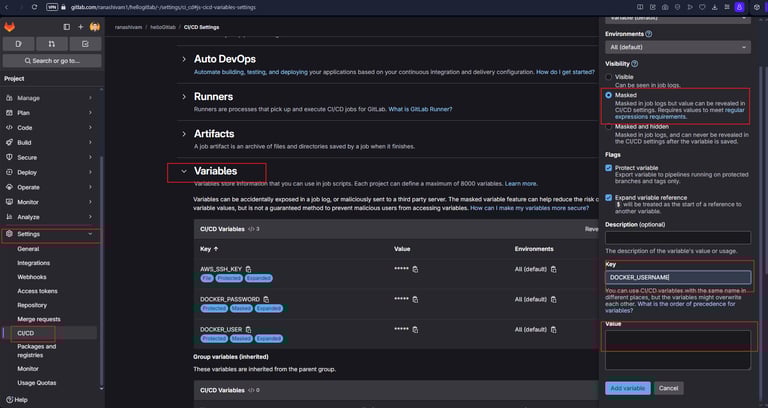Image resolution: width=768 pixels, height=408 pixels.
Task: Toggle the sidebar collapse icon
Action: [x=67, y=27]
